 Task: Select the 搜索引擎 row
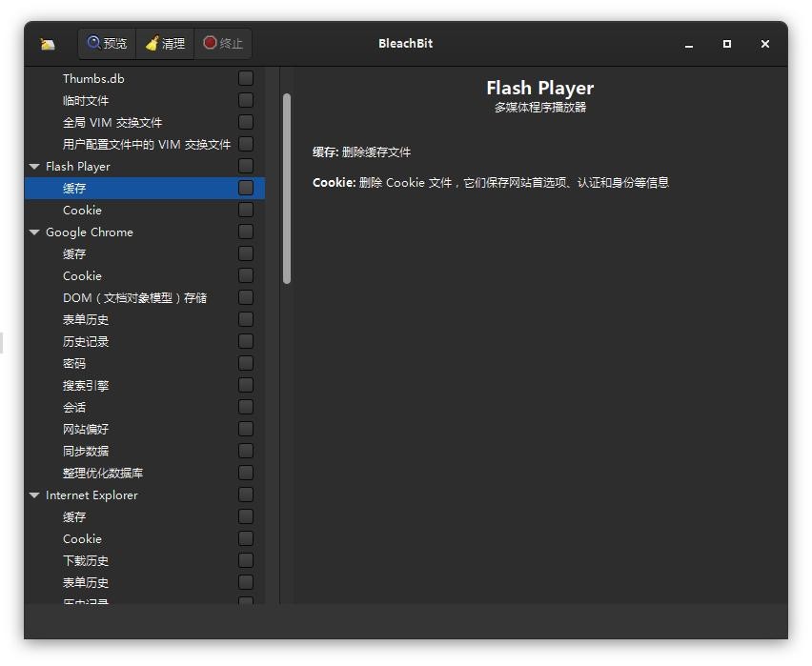pyautogui.click(x=145, y=386)
